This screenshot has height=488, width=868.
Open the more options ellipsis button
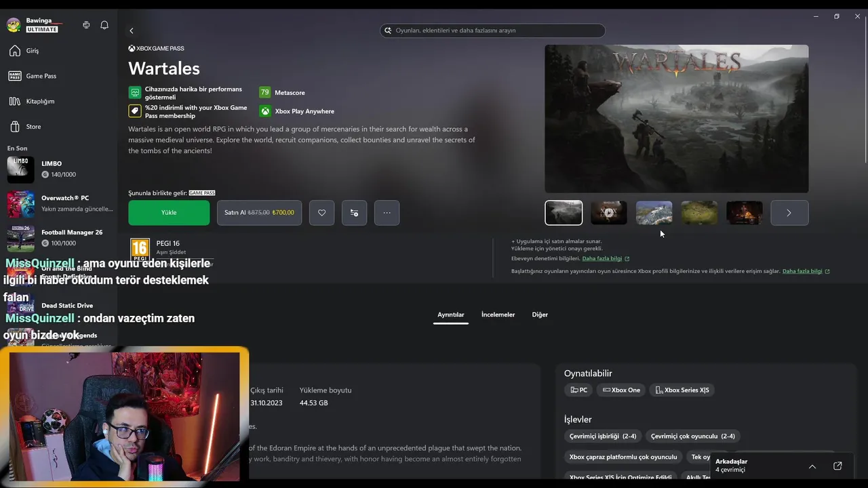[387, 213]
